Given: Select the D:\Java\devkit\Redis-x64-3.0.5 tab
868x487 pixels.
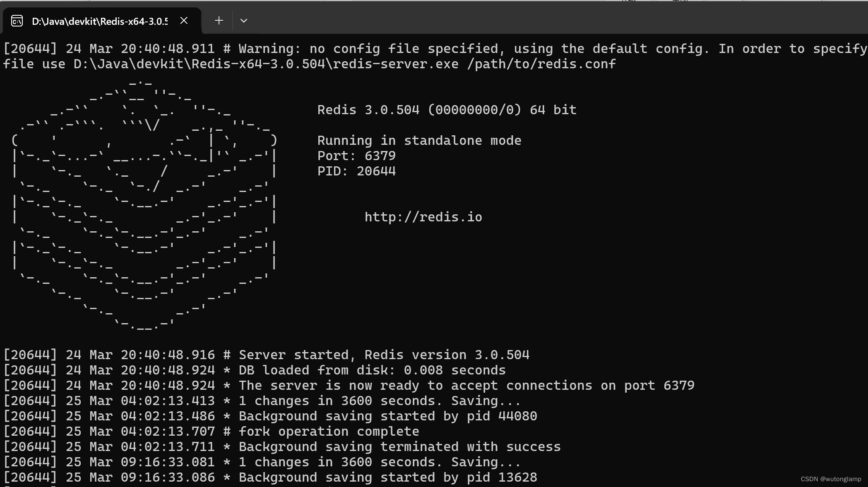Looking at the screenshot, I should coord(102,21).
